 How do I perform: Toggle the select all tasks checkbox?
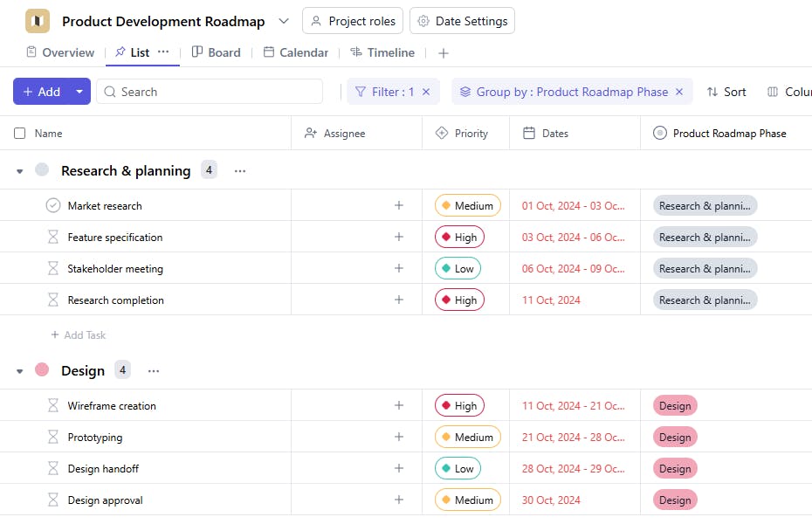[x=20, y=134]
